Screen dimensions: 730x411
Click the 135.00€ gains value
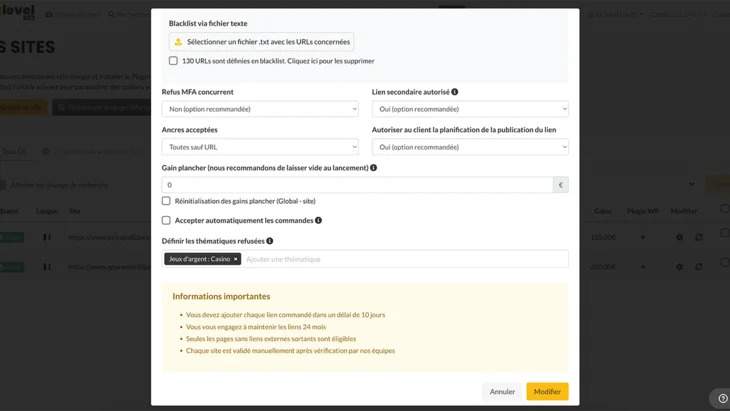click(603, 237)
